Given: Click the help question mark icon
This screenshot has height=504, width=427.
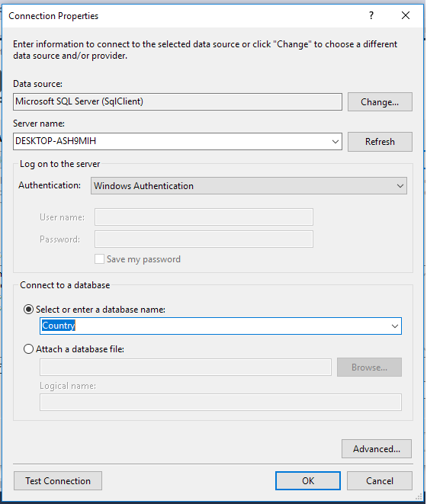Looking at the screenshot, I should [371, 15].
